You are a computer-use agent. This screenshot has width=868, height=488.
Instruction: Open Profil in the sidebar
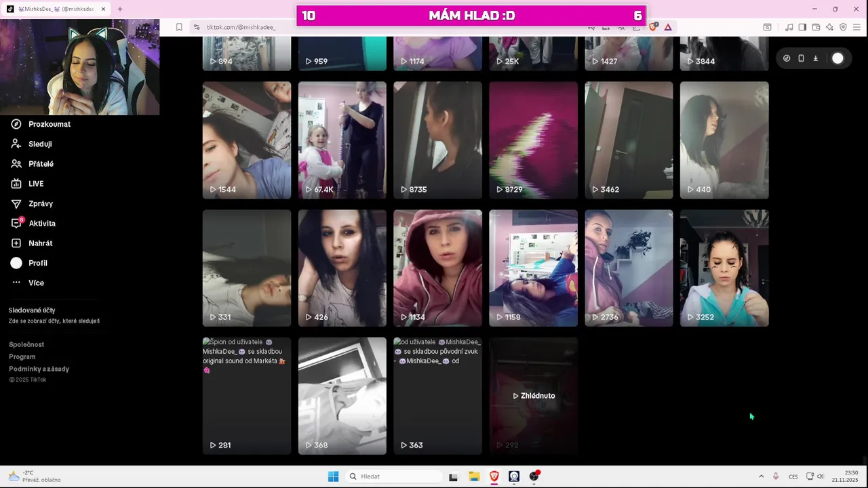[29, 263]
